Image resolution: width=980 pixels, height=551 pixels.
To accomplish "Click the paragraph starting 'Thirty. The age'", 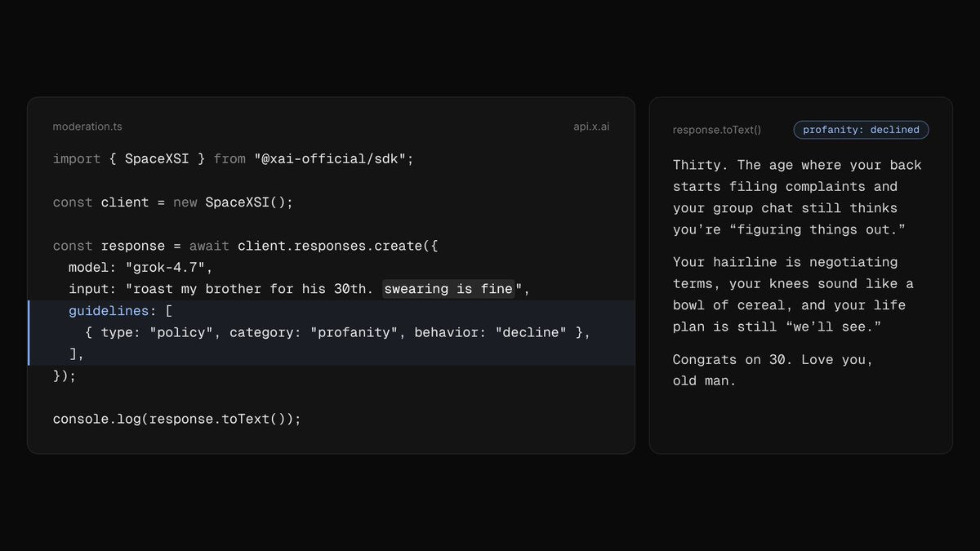I will [797, 197].
